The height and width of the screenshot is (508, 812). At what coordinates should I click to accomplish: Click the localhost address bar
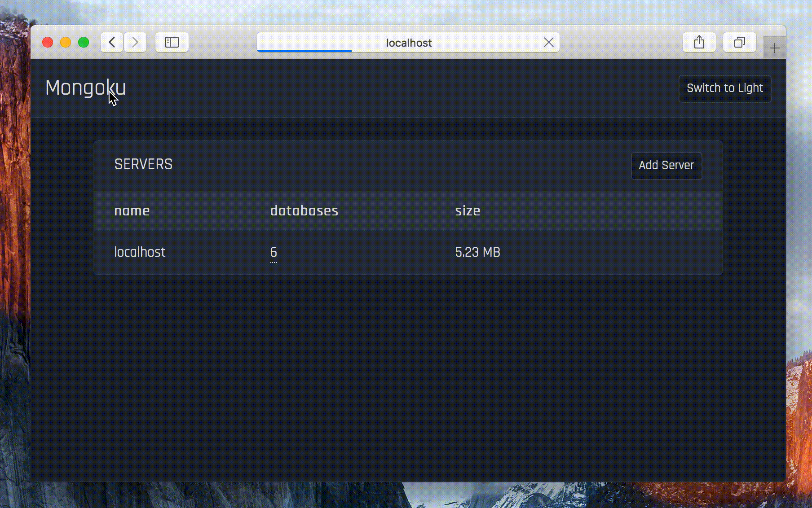point(408,43)
